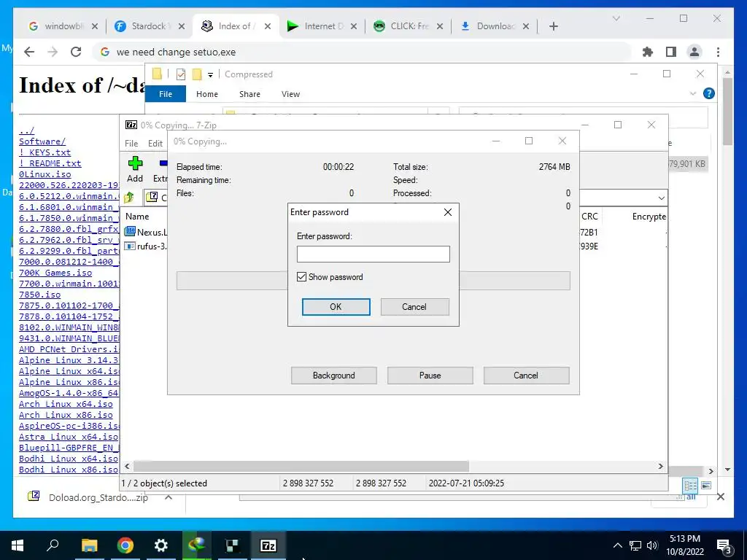
Task: Open Chrome three-dot menu
Action: (718, 52)
